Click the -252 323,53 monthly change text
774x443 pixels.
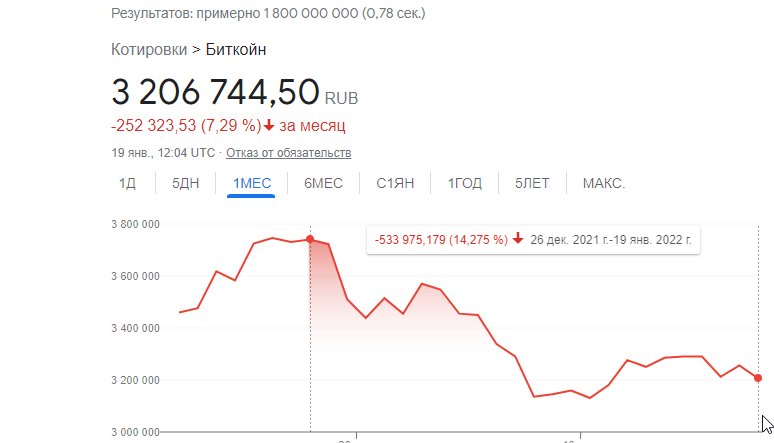pyautogui.click(x=154, y=125)
